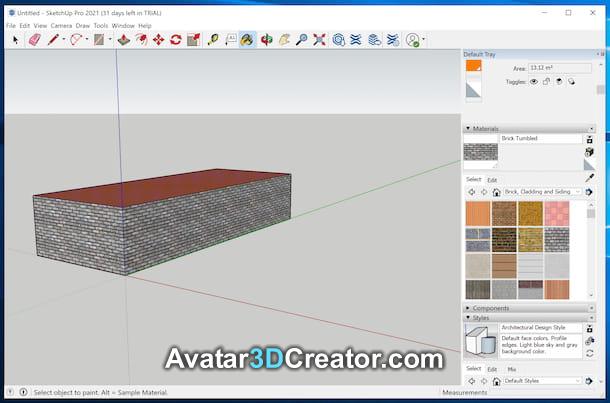This screenshot has width=610, height=403.
Task: Choose the Offset tool
Action: [x=141, y=40]
